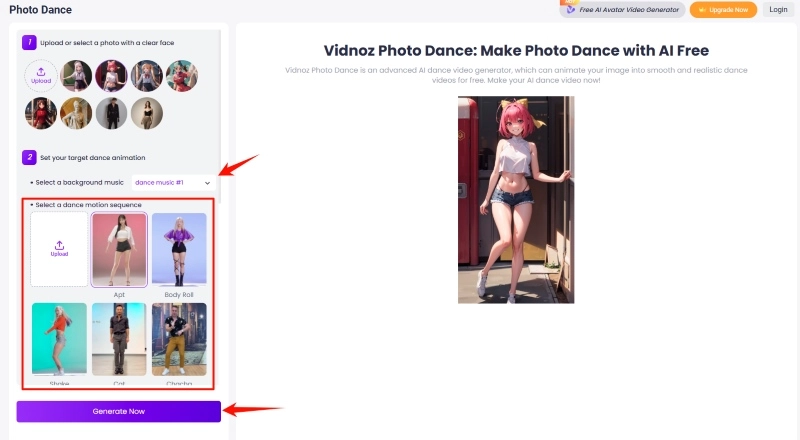Image resolution: width=800 pixels, height=440 pixels.
Task: Click the circular photo Upload button
Action: pos(41,76)
